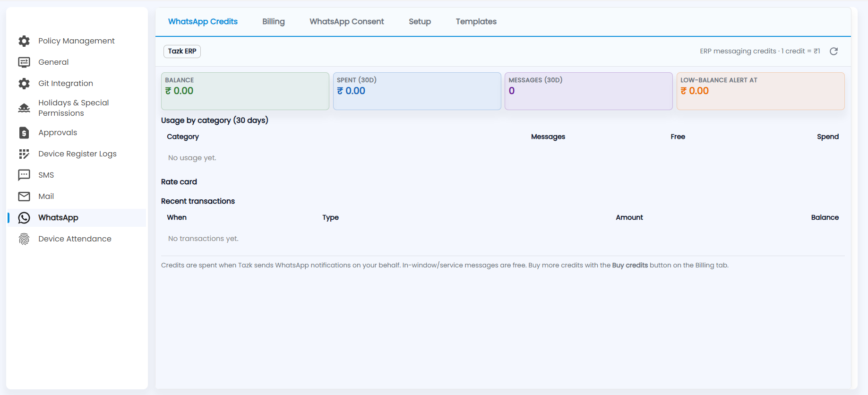This screenshot has width=868, height=395.
Task: Click the WhatsApp logo icon in sidebar
Action: point(24,218)
